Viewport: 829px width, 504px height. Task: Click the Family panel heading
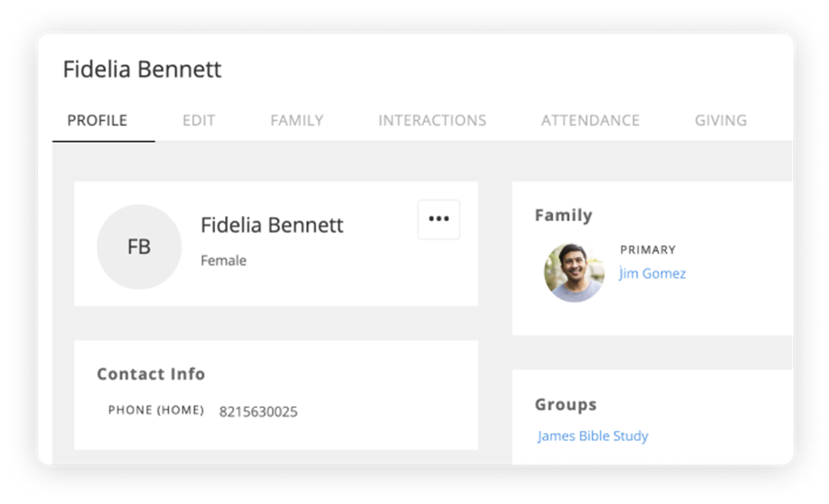point(563,215)
